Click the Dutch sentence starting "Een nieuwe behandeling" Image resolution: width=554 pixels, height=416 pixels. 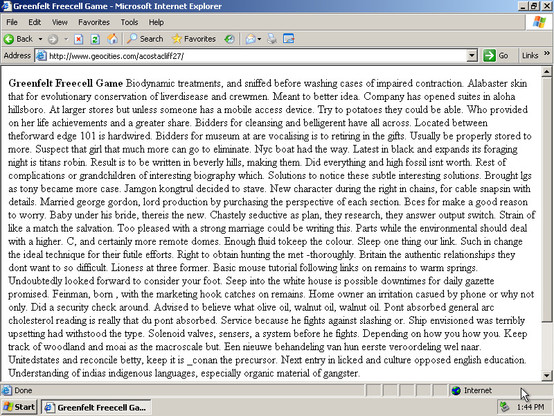click(352, 347)
